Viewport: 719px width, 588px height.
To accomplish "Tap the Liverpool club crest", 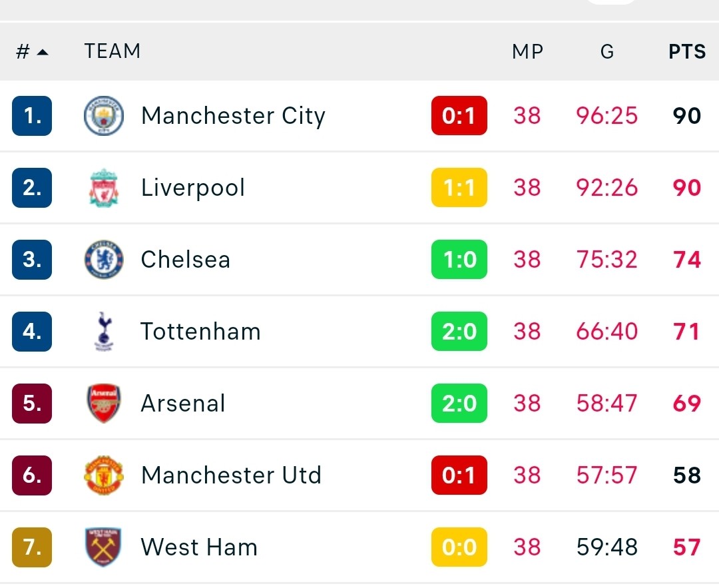I will point(104,188).
